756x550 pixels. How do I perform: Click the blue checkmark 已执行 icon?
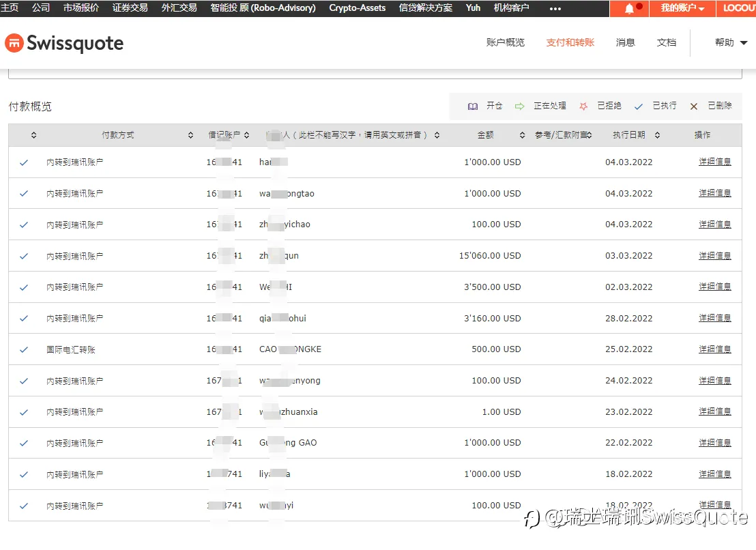point(639,106)
